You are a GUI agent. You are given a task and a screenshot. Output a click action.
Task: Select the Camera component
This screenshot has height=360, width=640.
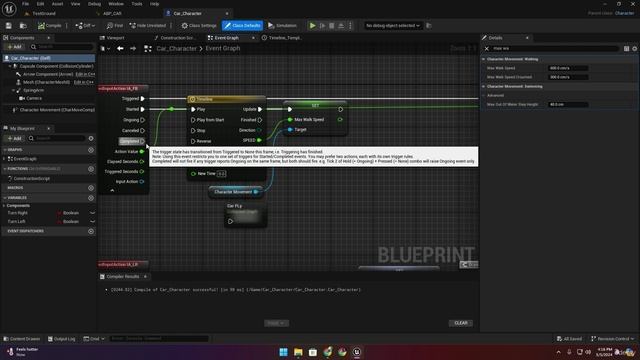click(34, 98)
